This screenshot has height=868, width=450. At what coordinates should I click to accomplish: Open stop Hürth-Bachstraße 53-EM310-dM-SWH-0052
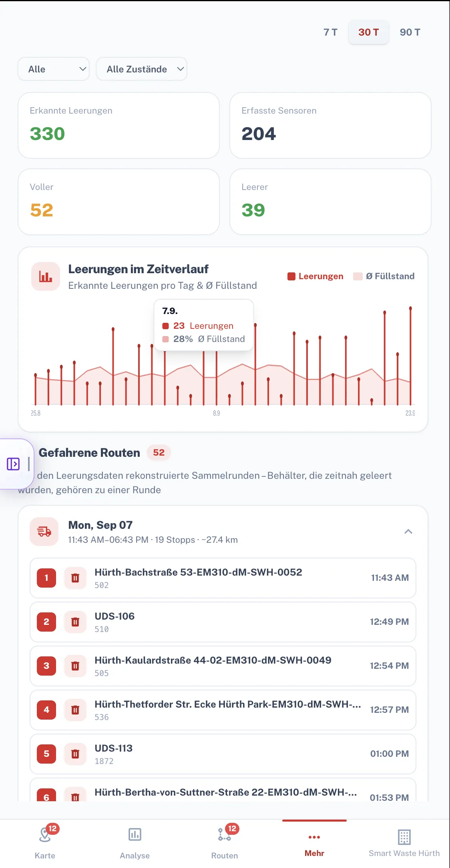(x=223, y=578)
